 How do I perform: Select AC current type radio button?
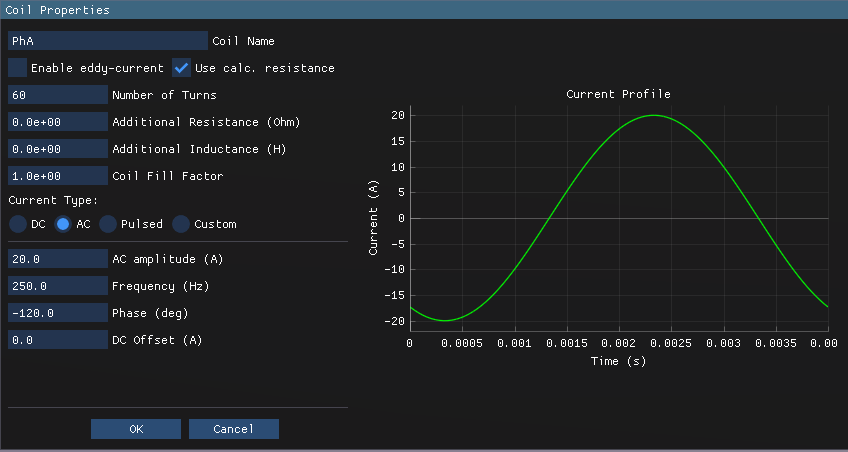tap(63, 224)
